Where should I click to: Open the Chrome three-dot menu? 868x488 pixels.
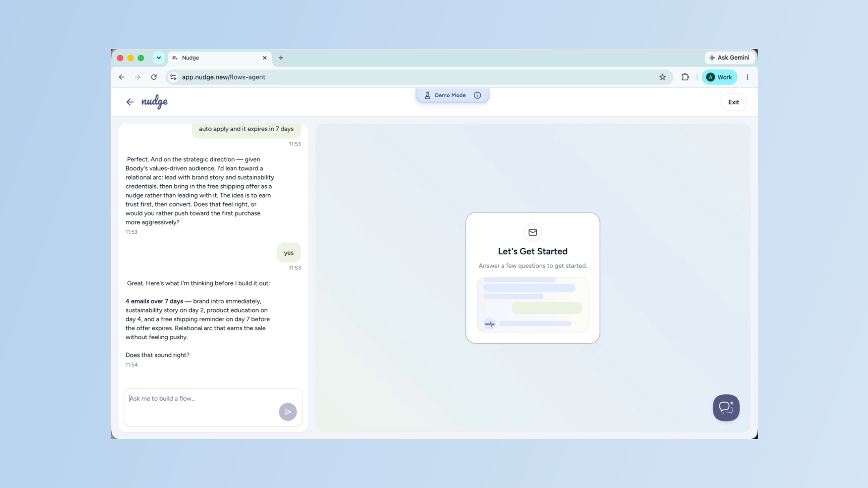point(747,77)
